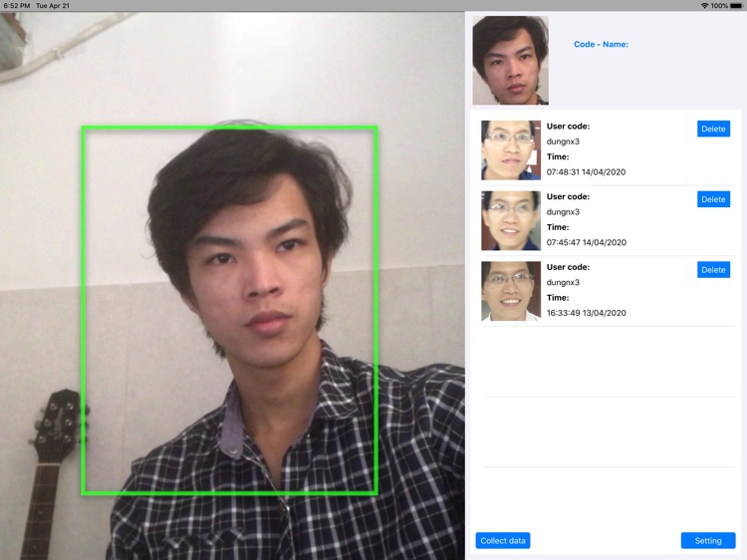The height and width of the screenshot is (560, 747).
Task: Tap the captured face preview above the list
Action: (x=510, y=60)
